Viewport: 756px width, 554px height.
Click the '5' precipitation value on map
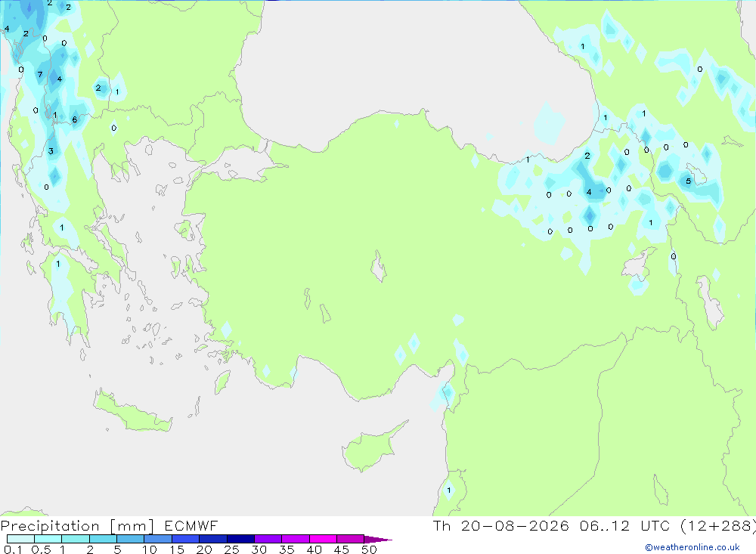(x=689, y=181)
